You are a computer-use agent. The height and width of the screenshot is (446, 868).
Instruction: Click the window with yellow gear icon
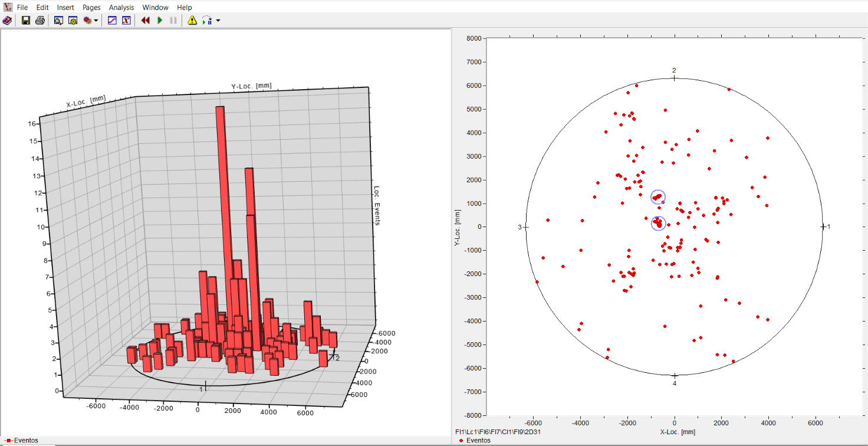[x=73, y=21]
